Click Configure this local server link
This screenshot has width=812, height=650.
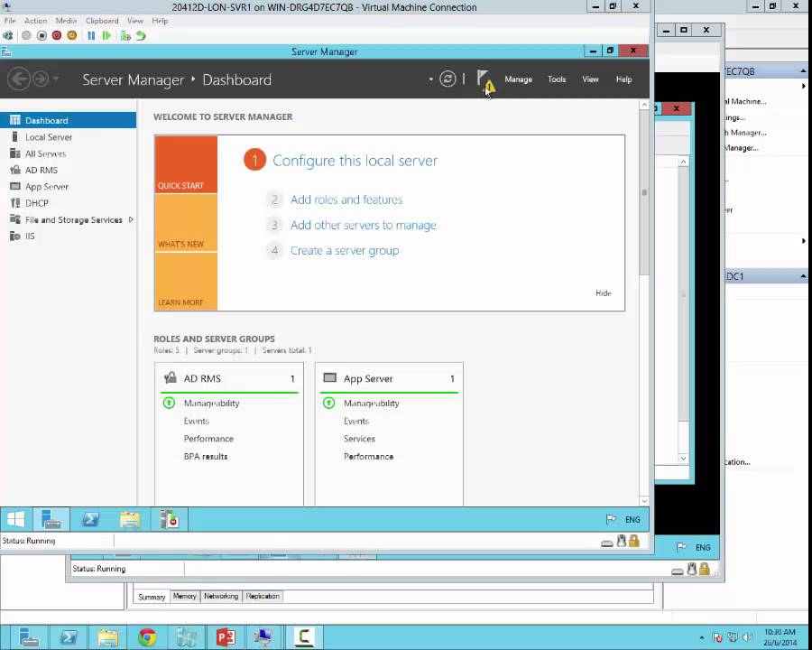point(355,161)
